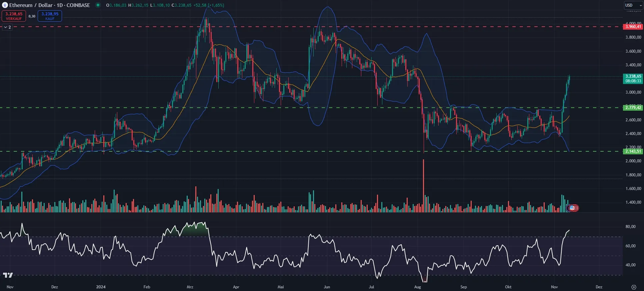
Task: Click the Okt label on time axis
Action: pyautogui.click(x=508, y=287)
